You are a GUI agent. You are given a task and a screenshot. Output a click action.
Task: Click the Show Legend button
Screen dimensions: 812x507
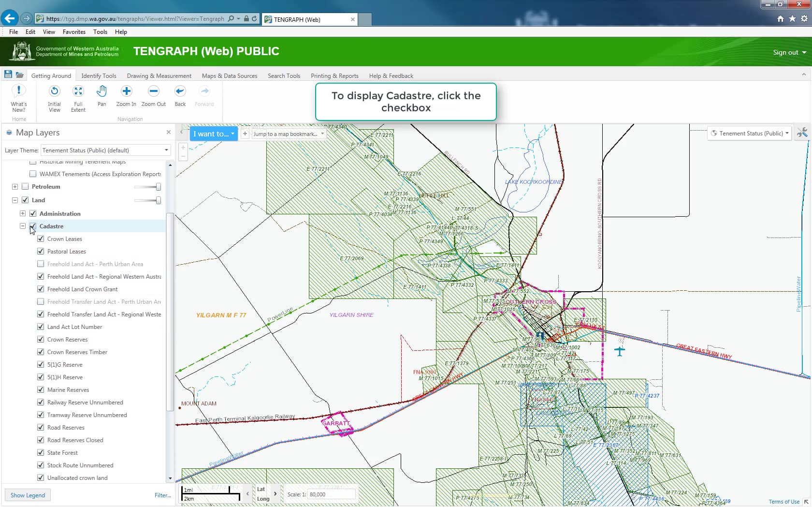28,495
